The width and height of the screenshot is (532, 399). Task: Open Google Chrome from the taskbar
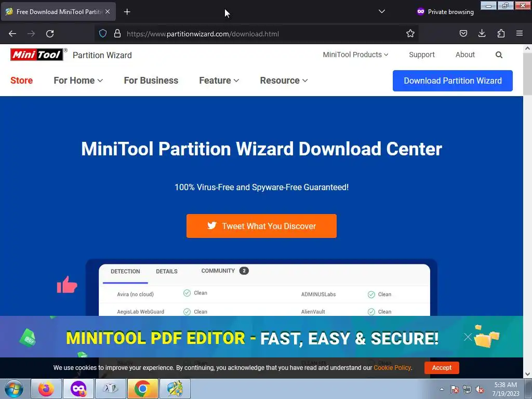[x=142, y=389]
